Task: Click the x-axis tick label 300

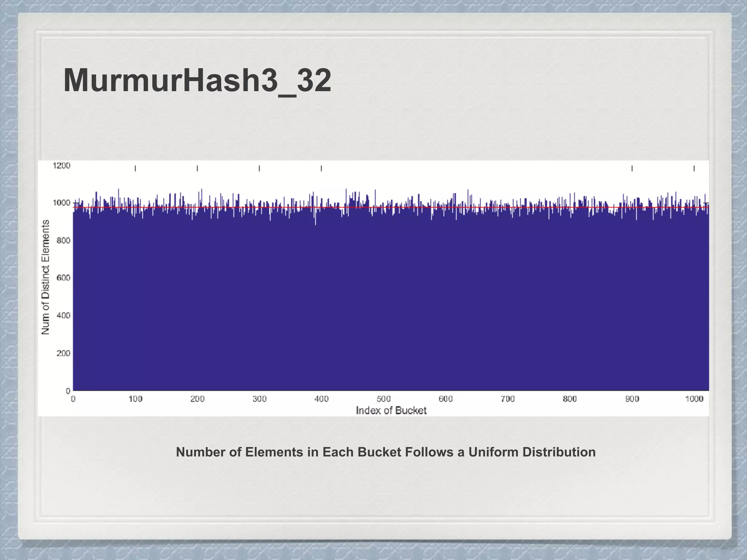Action: pos(259,399)
